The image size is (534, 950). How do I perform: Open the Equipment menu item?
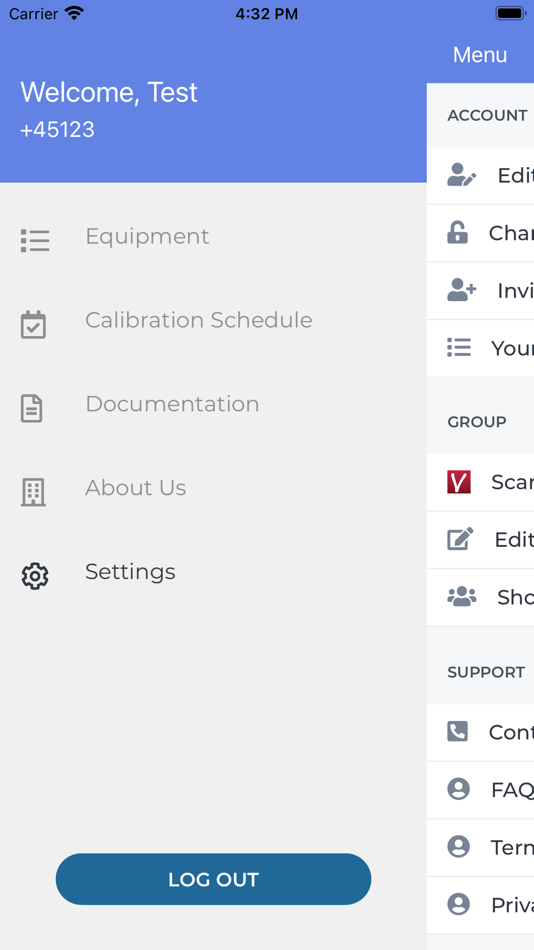click(x=147, y=236)
